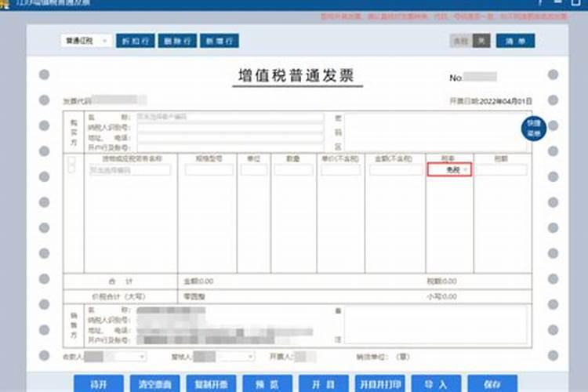This screenshot has height=392, width=588.
Task: Focus the buyer 名称 name input field
Action: click(230, 117)
